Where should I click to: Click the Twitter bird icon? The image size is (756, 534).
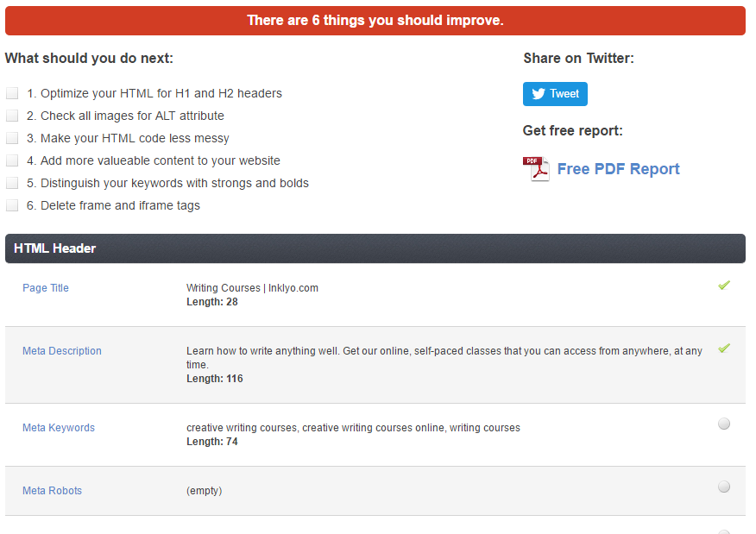pos(539,93)
